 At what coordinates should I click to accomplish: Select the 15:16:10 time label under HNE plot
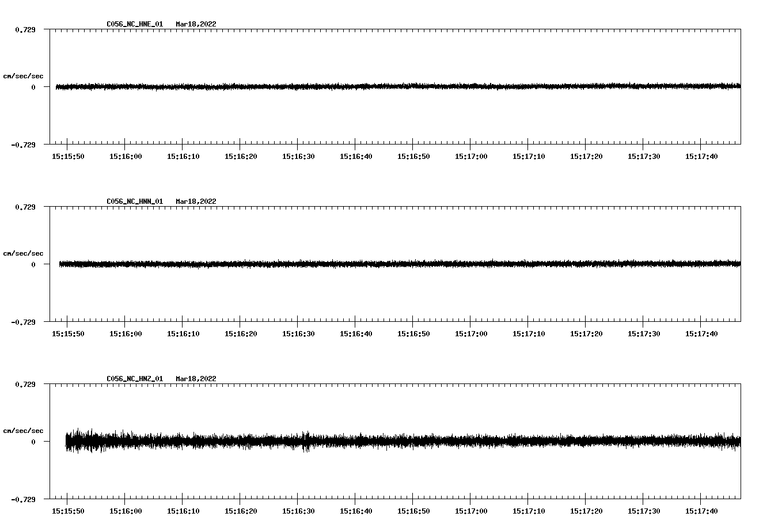[x=183, y=157]
